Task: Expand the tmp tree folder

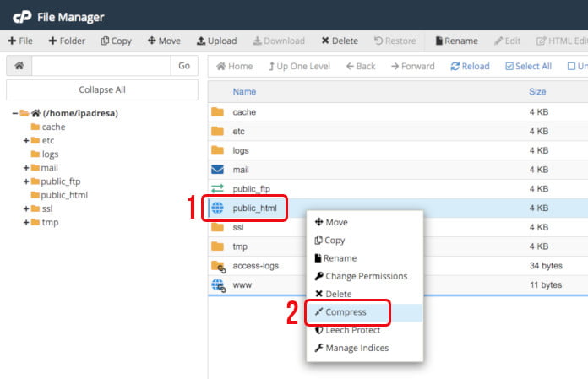Action: click(26, 222)
